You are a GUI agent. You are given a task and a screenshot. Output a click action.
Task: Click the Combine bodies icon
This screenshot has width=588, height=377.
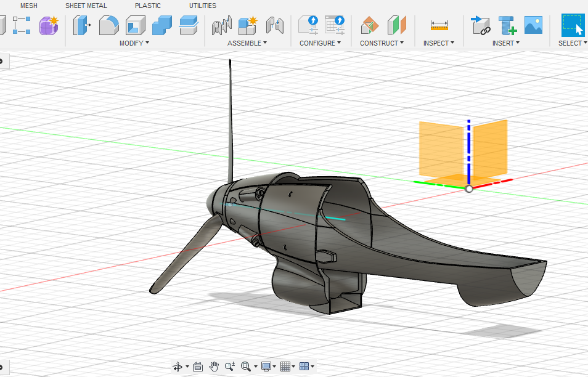click(162, 25)
